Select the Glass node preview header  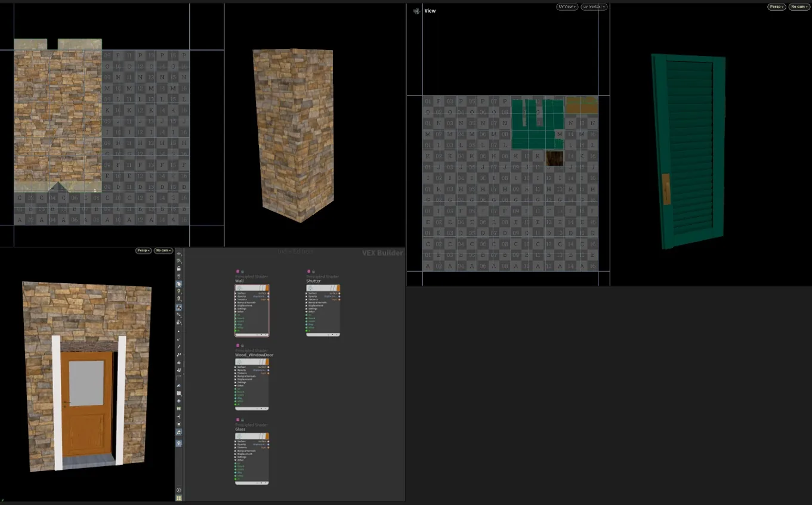(251, 436)
